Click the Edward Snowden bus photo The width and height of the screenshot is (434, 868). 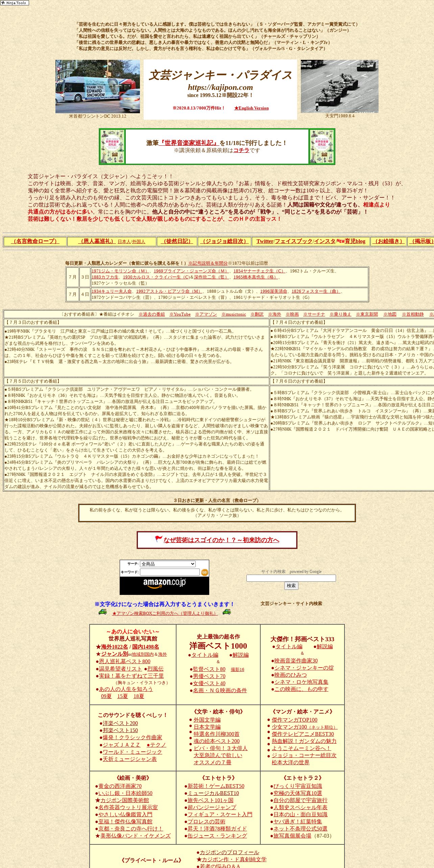(x=98, y=87)
